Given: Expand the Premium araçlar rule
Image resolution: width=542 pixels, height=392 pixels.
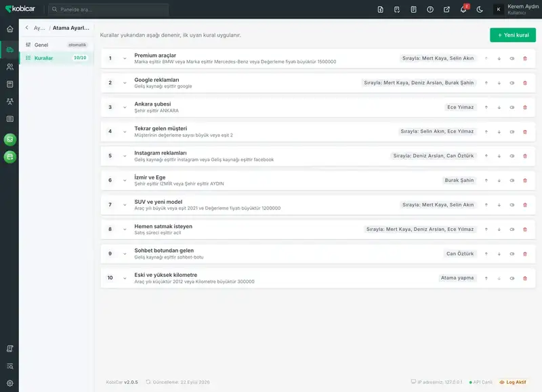Looking at the screenshot, I should 125,58.
